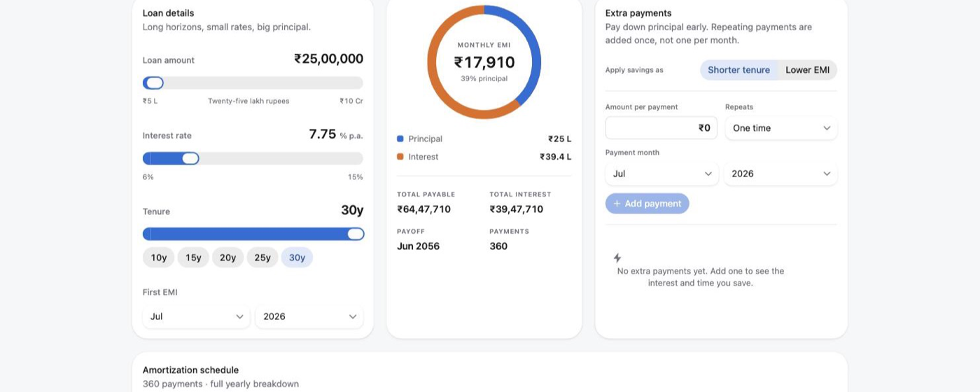
Task: Click the 39% principal label in chart
Action: coord(484,78)
